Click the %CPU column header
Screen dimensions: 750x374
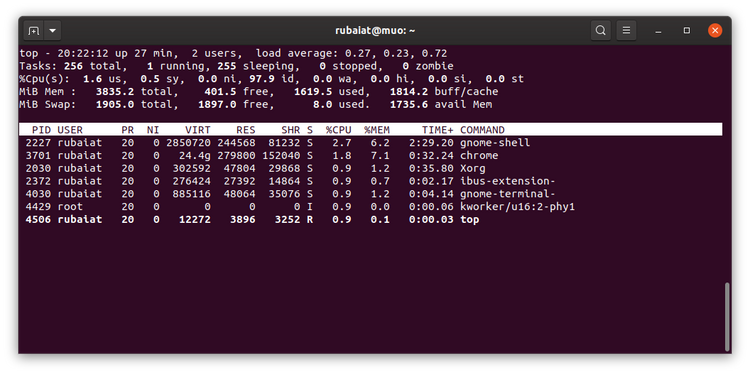[339, 130]
